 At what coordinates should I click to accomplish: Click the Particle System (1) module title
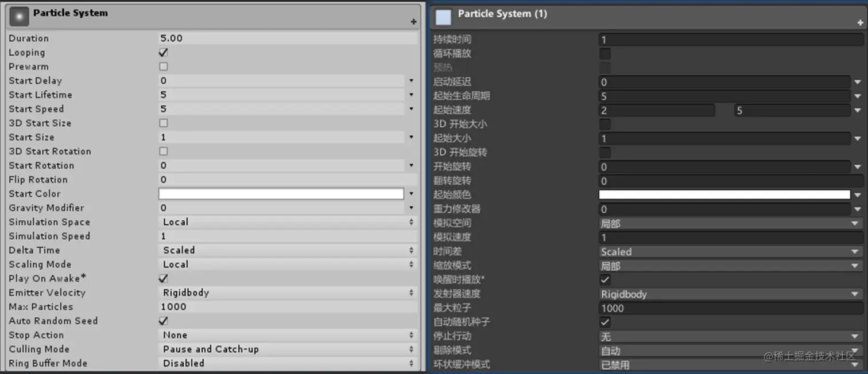pos(502,14)
